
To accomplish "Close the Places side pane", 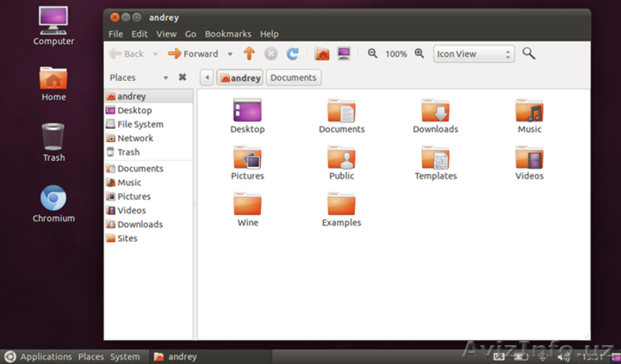I will click(182, 78).
